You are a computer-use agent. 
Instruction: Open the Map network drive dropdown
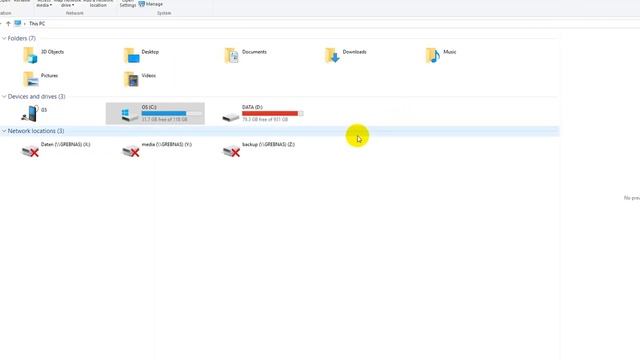pyautogui.click(x=67, y=4)
